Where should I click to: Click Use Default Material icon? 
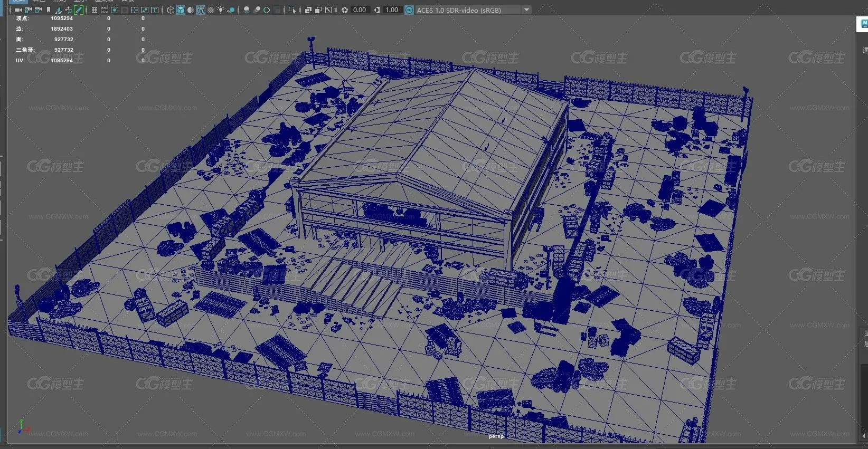point(191,10)
